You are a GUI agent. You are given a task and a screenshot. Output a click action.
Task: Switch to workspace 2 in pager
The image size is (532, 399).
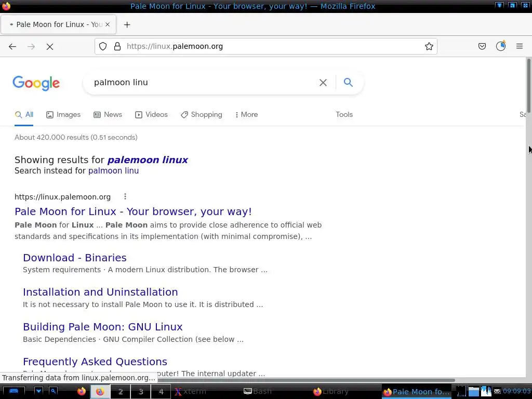pos(121,392)
